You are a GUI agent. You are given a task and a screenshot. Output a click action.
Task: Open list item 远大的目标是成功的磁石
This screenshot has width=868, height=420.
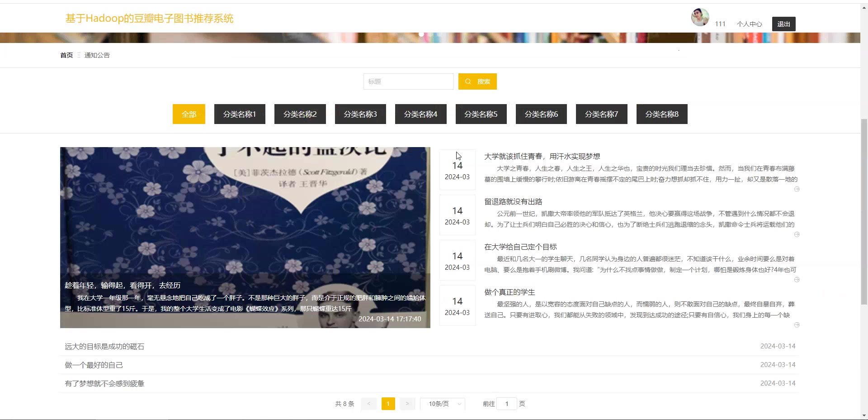point(104,346)
